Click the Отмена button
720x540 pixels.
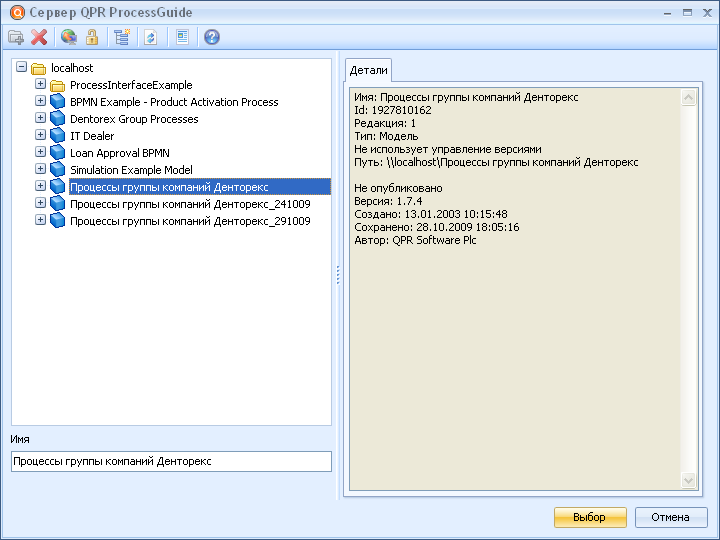670,518
